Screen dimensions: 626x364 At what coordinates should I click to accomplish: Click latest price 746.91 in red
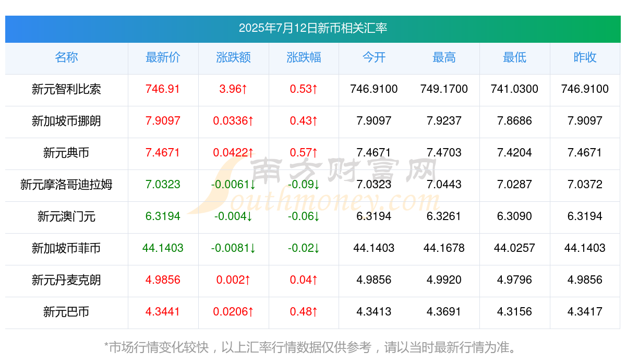163,89
